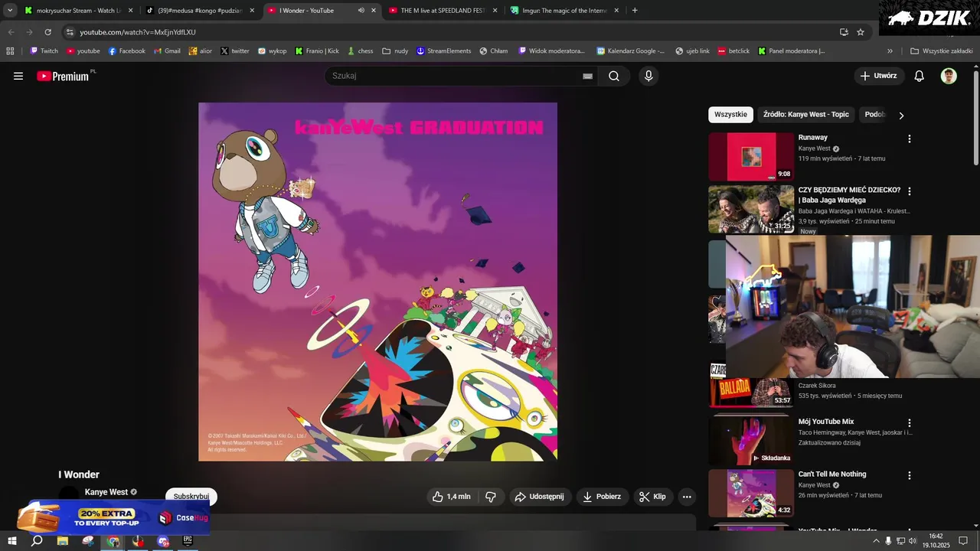This screenshot has width=980, height=551.
Task: Like the video showing 1,4 mln
Action: [451, 497]
